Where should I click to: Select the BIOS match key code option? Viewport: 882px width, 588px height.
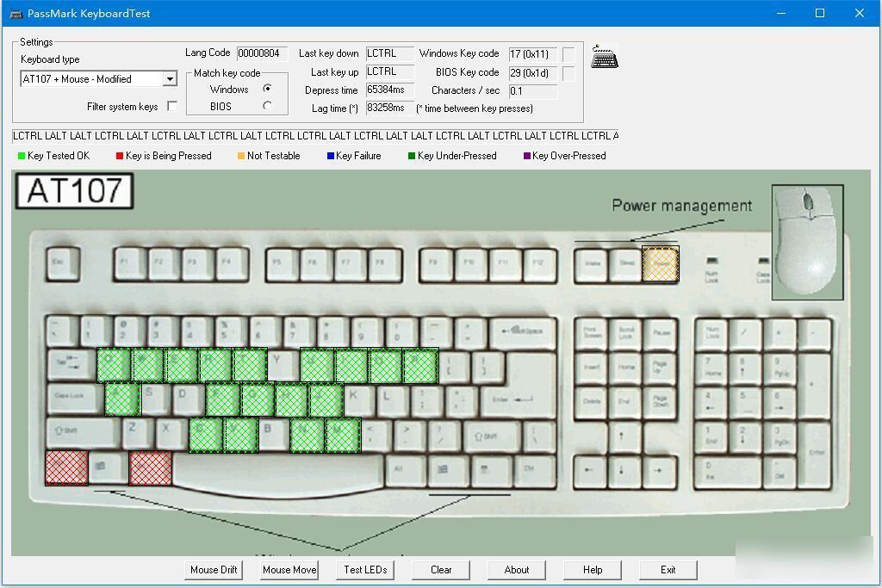267,106
